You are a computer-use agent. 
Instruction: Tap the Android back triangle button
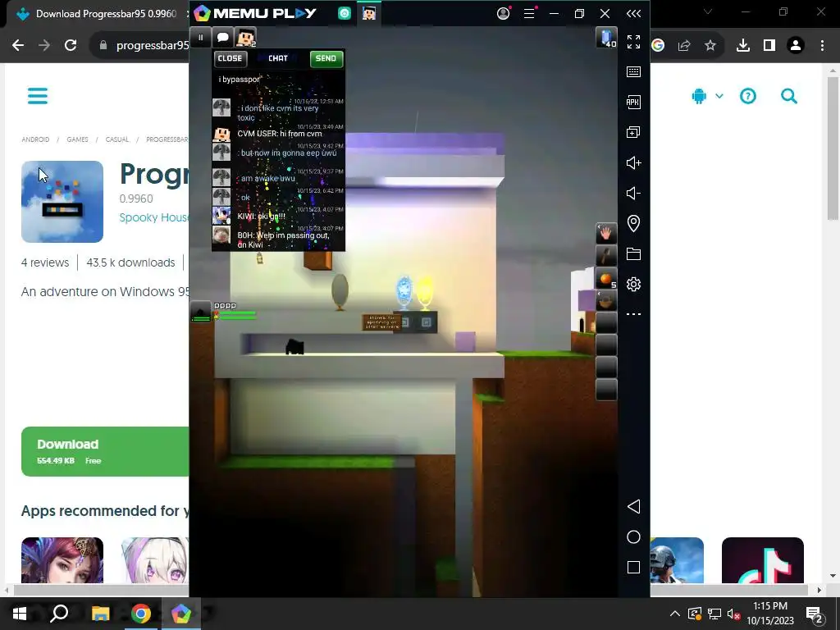tap(633, 506)
